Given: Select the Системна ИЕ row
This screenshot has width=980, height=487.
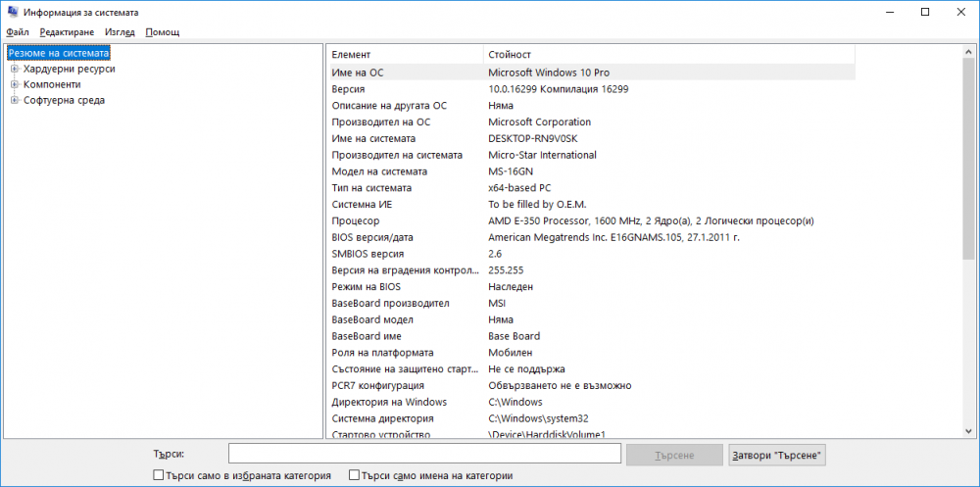Looking at the screenshot, I should coord(591,205).
